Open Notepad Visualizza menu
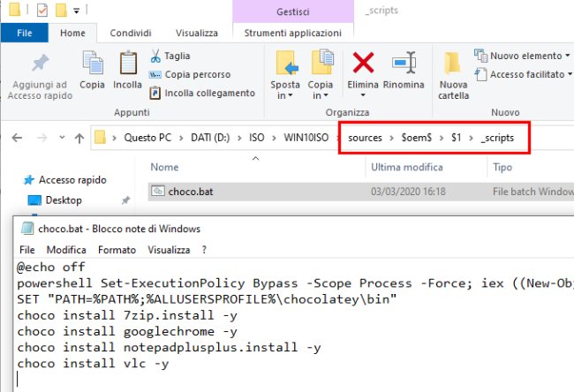Image resolution: width=574 pixels, height=392 pixels. [x=169, y=250]
